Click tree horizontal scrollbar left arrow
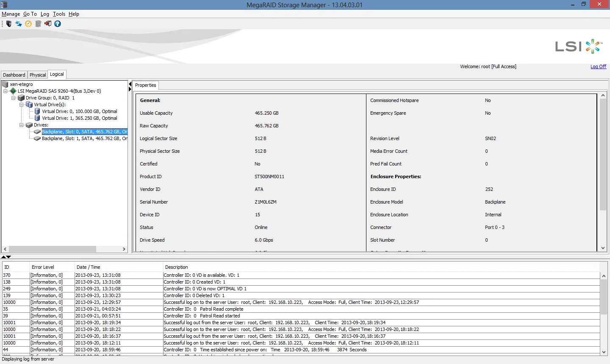Viewport: 610px width, 364px height. click(5, 249)
